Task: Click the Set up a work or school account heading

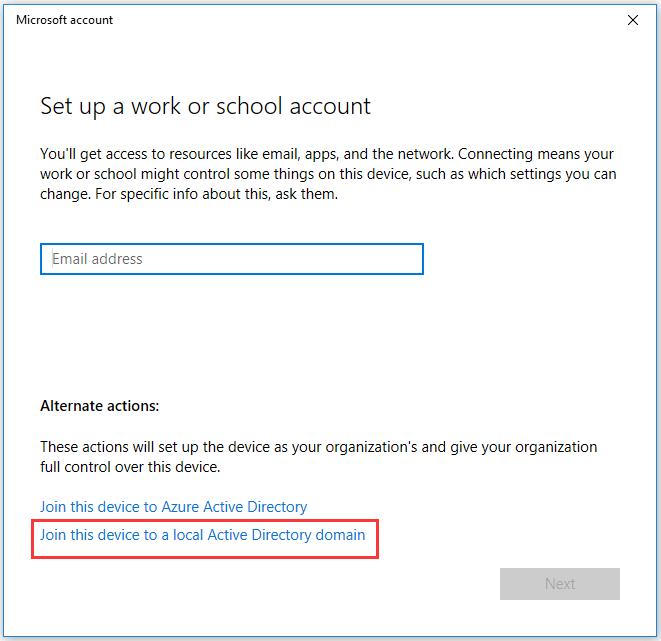Action: pyautogui.click(x=205, y=106)
